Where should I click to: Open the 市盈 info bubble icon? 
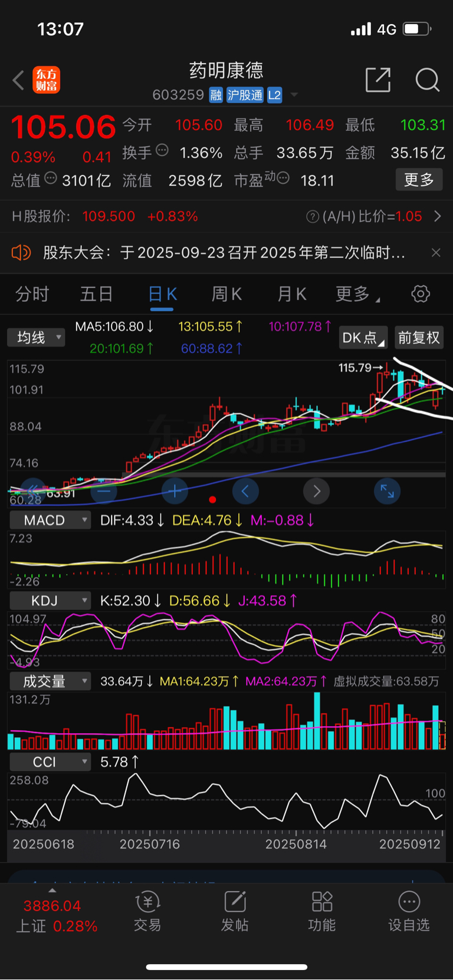[283, 178]
